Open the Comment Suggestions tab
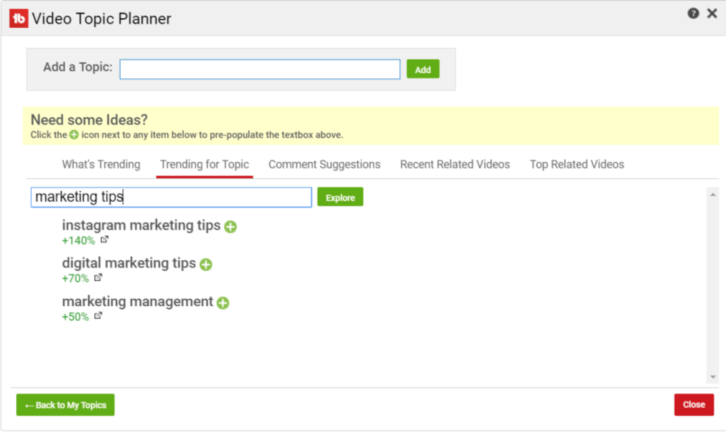Image resolution: width=726 pixels, height=434 pixels. (324, 164)
